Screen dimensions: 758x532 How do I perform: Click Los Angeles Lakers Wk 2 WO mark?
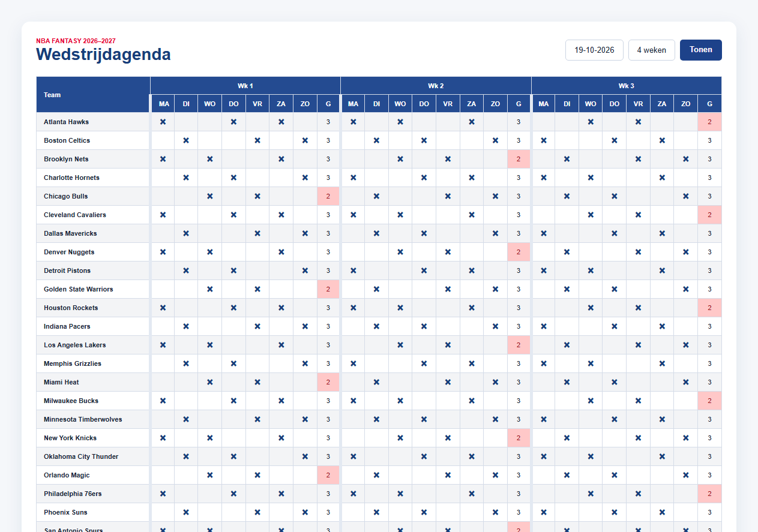pos(400,345)
